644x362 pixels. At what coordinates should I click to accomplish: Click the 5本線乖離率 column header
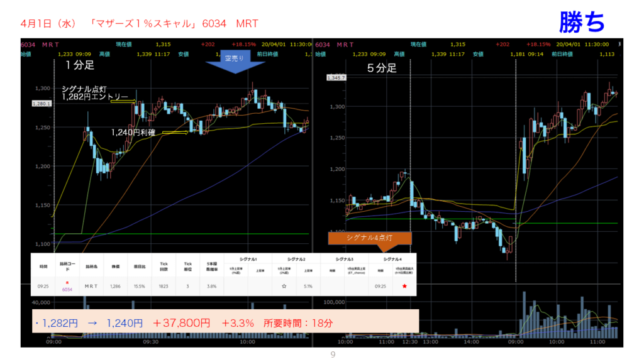211,266
